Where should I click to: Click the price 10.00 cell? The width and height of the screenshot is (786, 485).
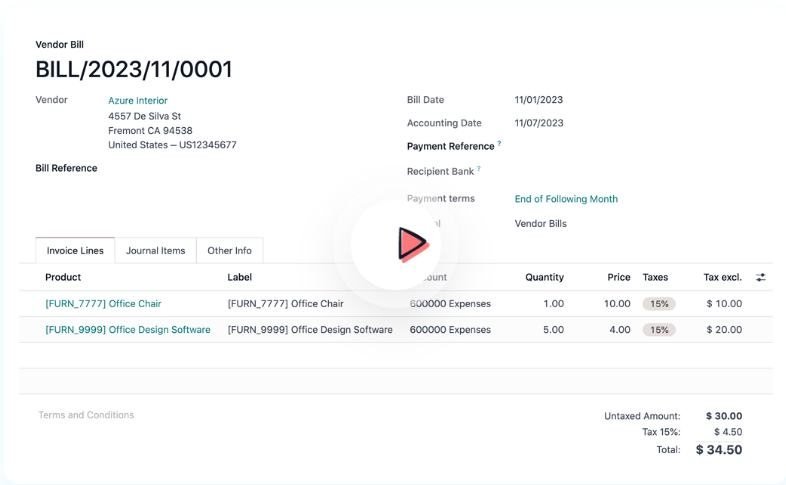pos(617,304)
